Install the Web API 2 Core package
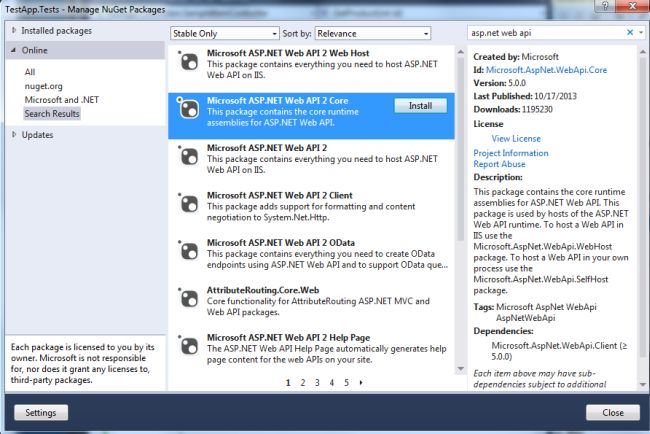The height and width of the screenshot is (434, 650). coord(420,106)
